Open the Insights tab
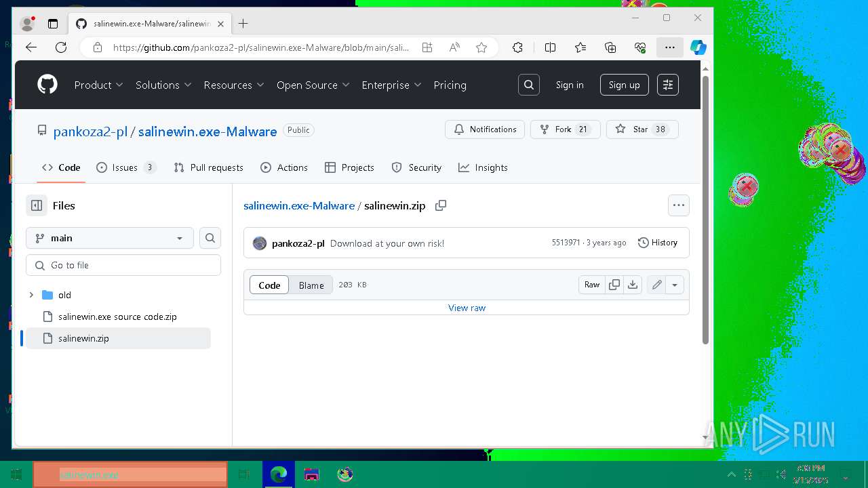868x488 pixels. (483, 167)
